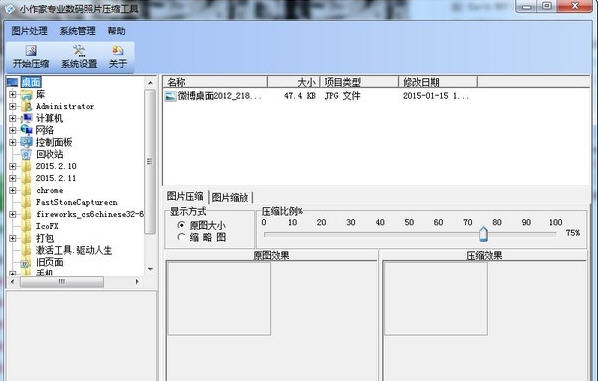Viewport: 599px width, 381px height.
Task: Expand the fireworks_cs6chinese32 folder node
Action: (x=13, y=214)
